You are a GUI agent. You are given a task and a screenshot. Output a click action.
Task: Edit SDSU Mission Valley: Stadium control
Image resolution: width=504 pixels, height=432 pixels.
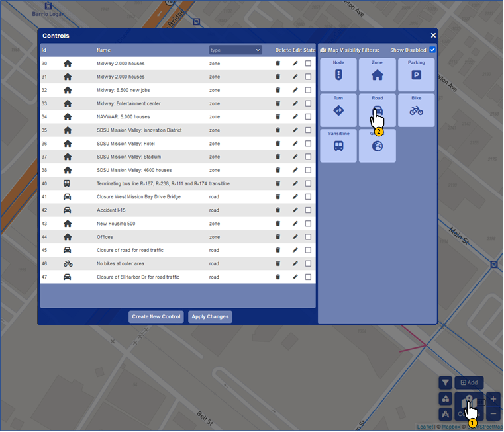click(295, 157)
